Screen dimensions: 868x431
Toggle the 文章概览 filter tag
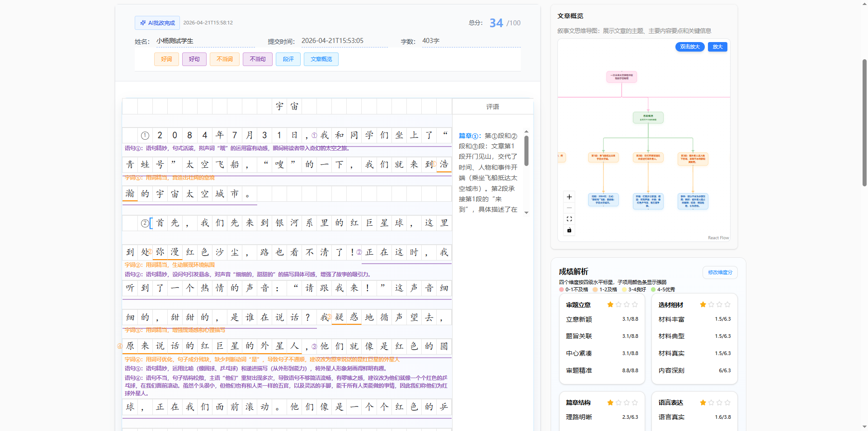pyautogui.click(x=321, y=59)
